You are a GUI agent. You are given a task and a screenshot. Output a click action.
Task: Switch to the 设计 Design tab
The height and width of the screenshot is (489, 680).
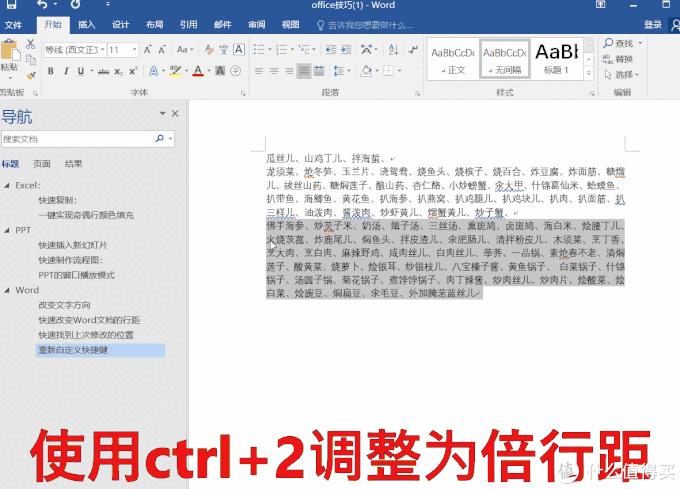coord(121,25)
